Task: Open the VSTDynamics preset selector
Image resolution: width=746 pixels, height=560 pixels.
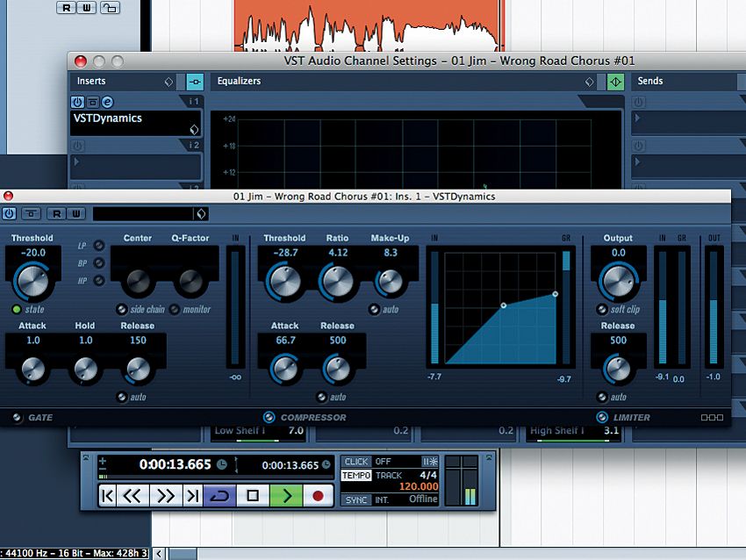Action: 201,213
